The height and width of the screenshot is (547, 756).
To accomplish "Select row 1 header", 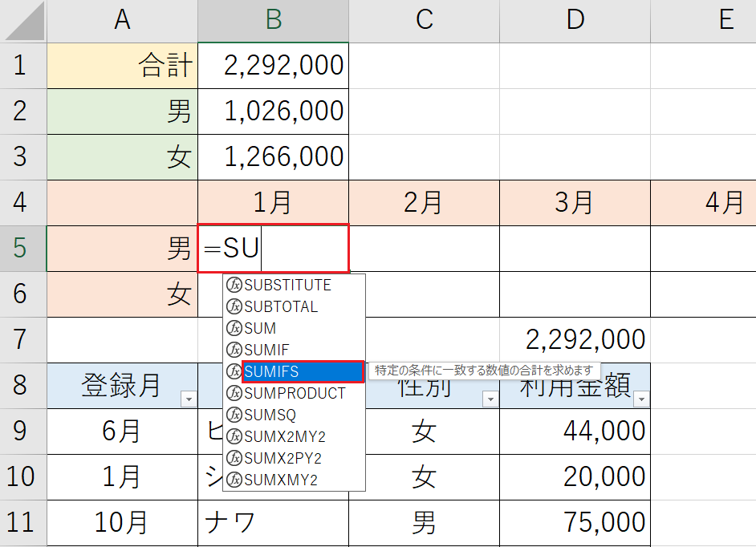I will click(23, 66).
